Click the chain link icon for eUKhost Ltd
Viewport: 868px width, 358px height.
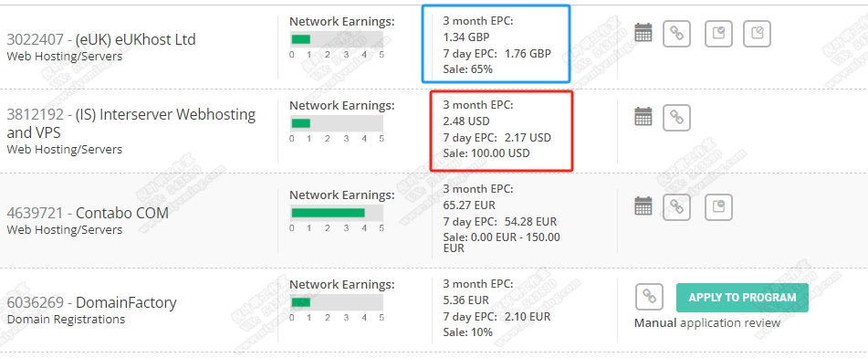pyautogui.click(x=676, y=33)
